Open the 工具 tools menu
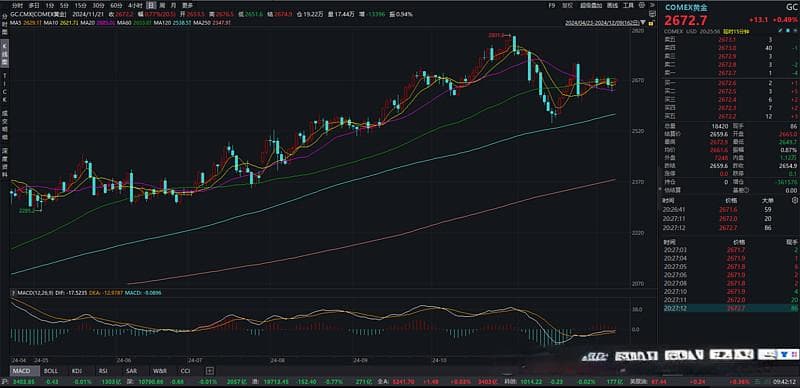Screen dimensions: 800x388 point(629,5)
